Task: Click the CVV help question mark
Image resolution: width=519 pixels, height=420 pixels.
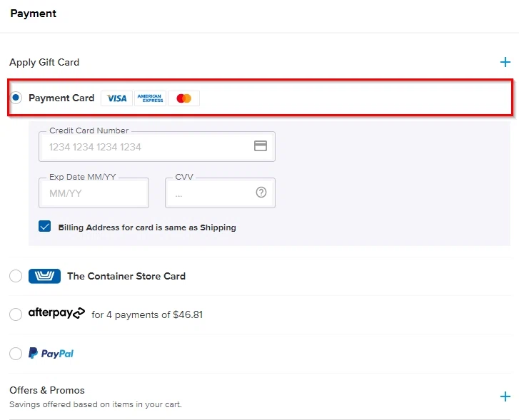Action: (261, 193)
